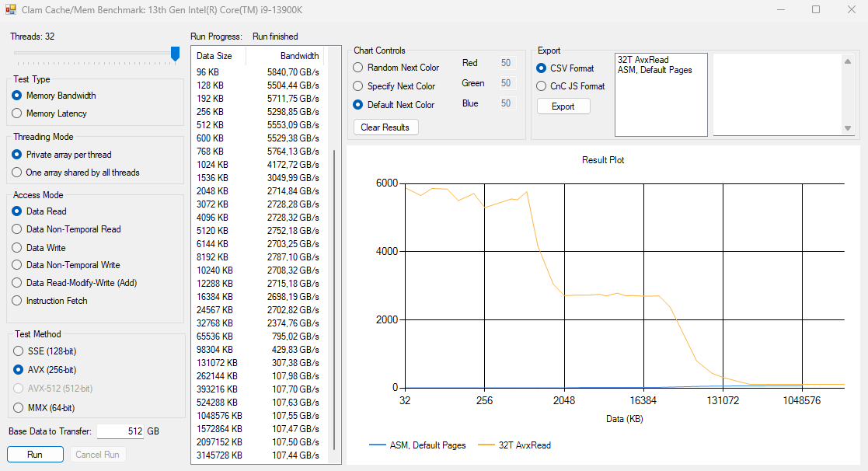Select the Memory Bandwidth test type

[x=54, y=96]
